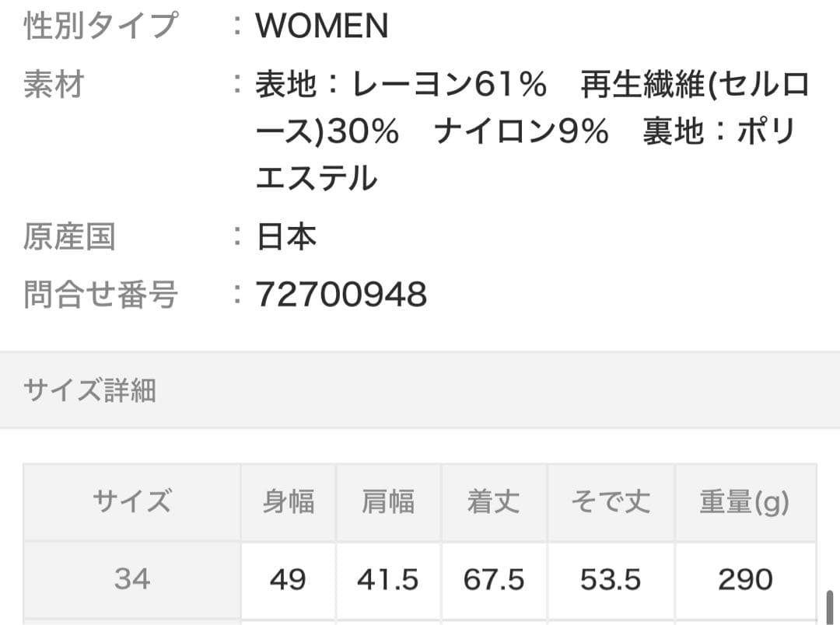Click the そで丈 column header
Viewport: 840px width, 625px height.
pos(611,502)
